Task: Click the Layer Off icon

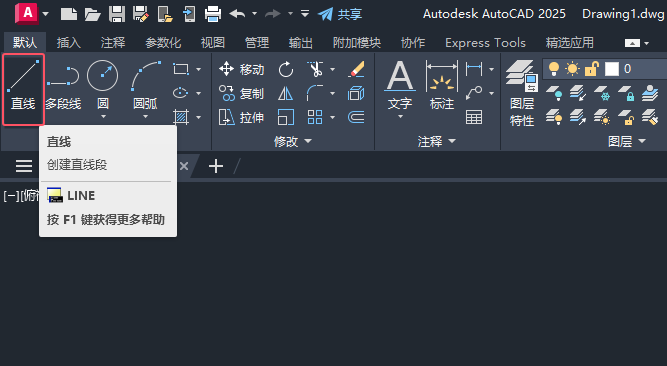Action: coord(554,93)
